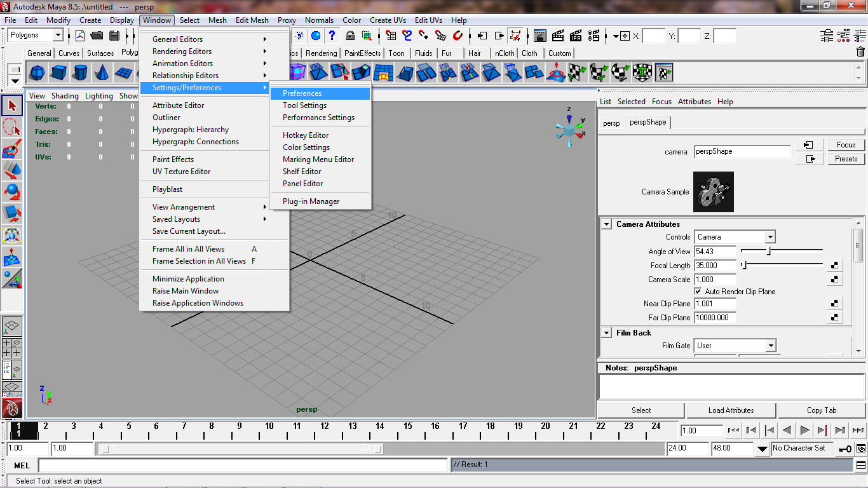
Task: Open the Hotkey Editor menu item
Action: (x=320, y=135)
